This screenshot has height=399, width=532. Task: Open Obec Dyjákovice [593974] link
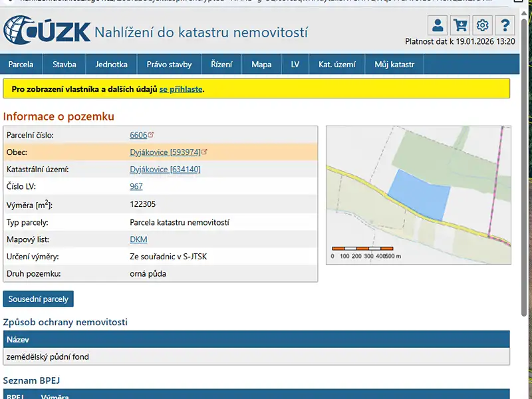(x=165, y=152)
